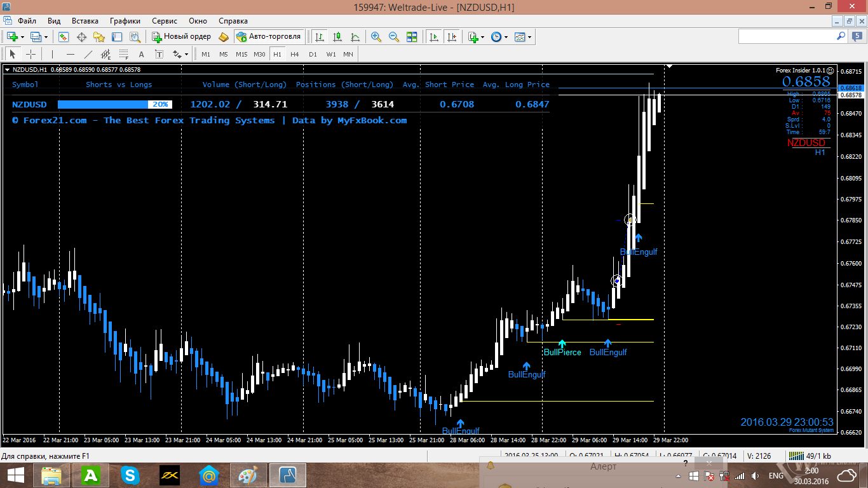Open the periods clock icon
The height and width of the screenshot is (488, 868).
[496, 37]
